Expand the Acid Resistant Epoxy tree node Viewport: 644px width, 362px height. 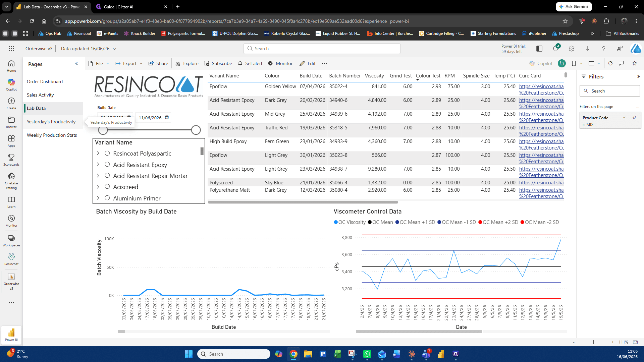pos(98,165)
